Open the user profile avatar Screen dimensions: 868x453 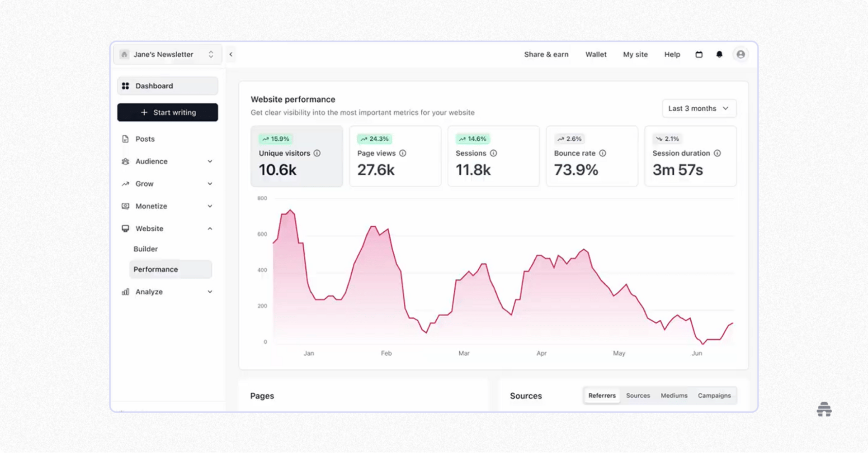741,54
